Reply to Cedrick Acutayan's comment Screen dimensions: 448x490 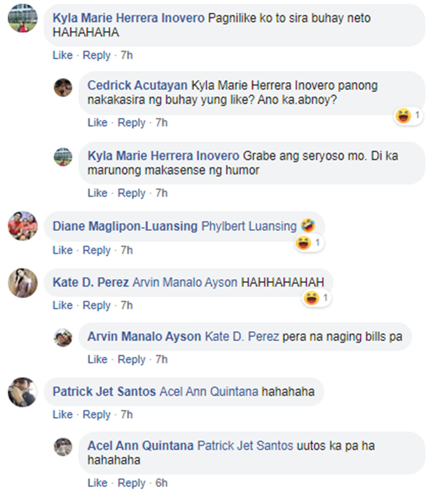131,123
